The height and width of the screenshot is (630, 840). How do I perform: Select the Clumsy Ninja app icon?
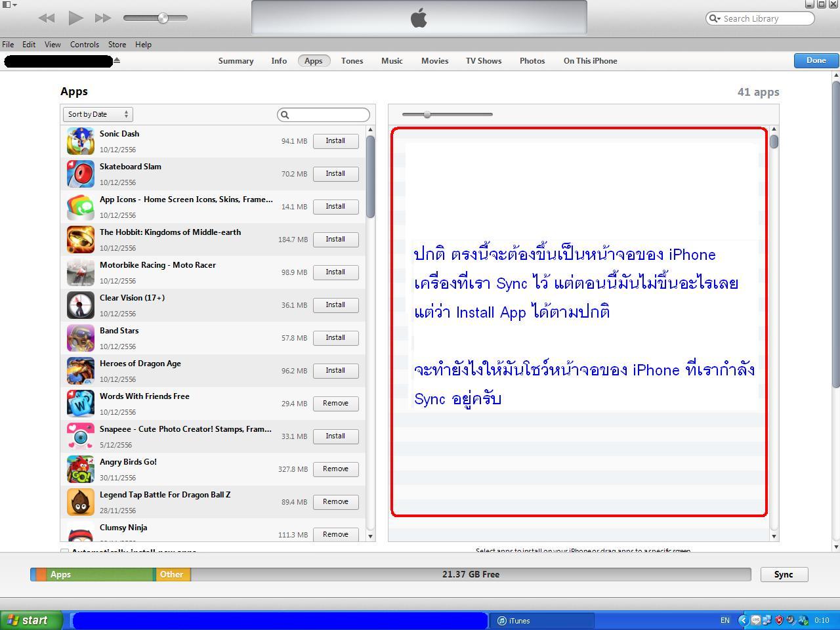point(80,533)
